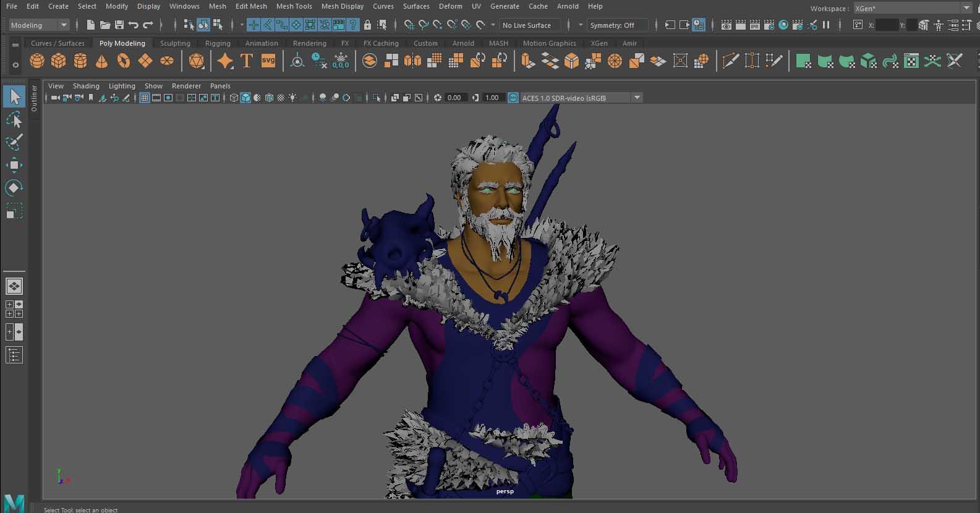Open the Workspace XGen dropdown
The width and height of the screenshot is (980, 513).
pos(913,8)
